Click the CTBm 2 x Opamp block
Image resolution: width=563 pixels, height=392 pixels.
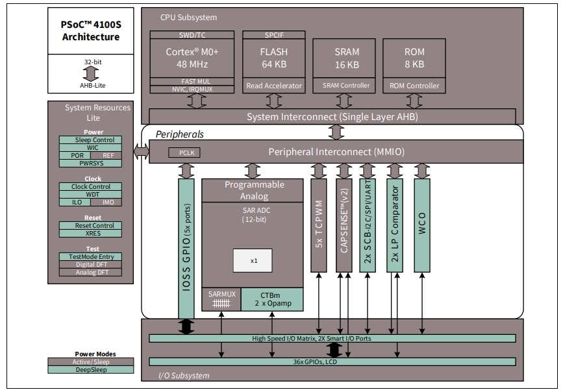(272, 299)
